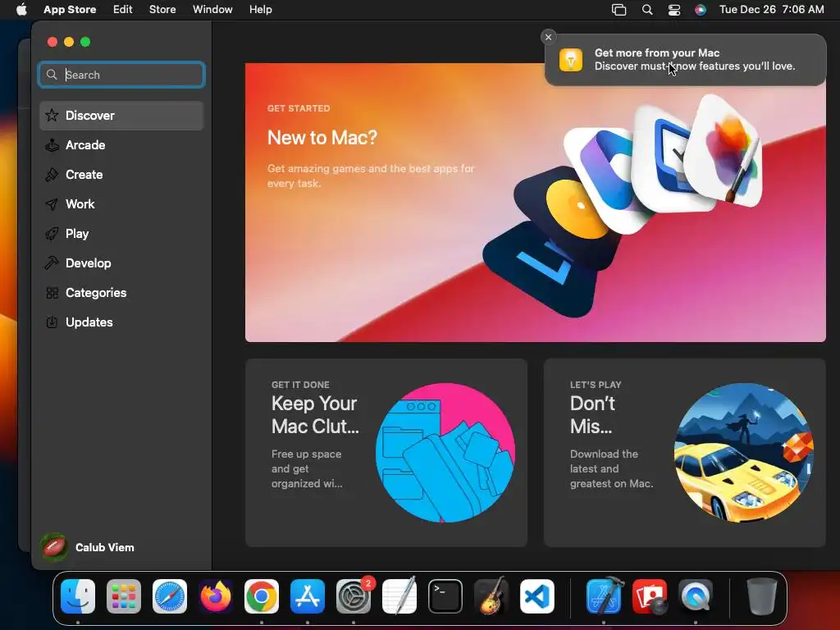Launch Safari from the Dock
The height and width of the screenshot is (630, 840).
[170, 596]
